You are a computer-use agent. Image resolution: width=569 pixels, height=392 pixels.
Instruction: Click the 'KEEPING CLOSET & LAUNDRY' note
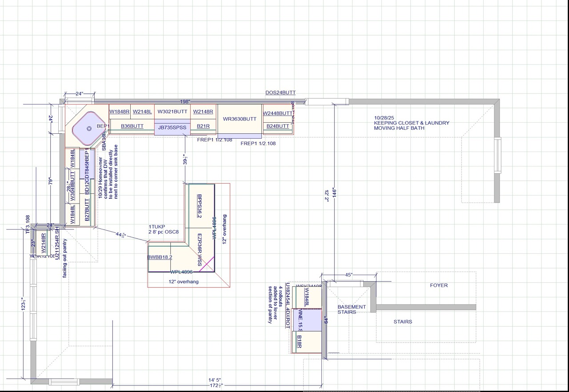pyautogui.click(x=411, y=123)
